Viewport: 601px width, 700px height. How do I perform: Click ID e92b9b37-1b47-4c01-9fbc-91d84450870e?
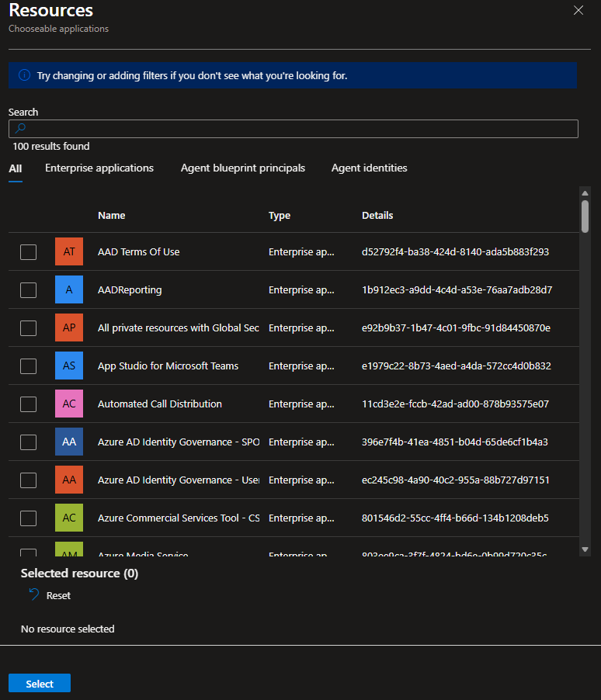pos(456,328)
